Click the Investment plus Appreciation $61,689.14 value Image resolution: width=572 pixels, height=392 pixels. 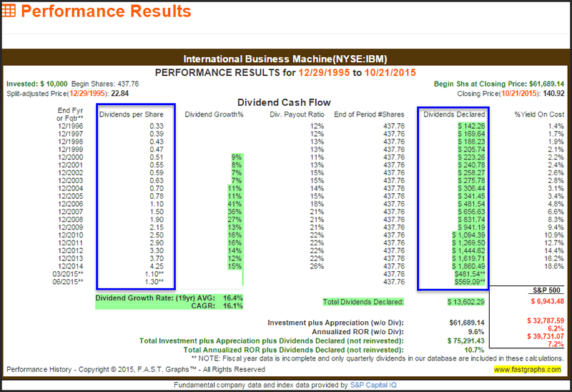coord(467,323)
